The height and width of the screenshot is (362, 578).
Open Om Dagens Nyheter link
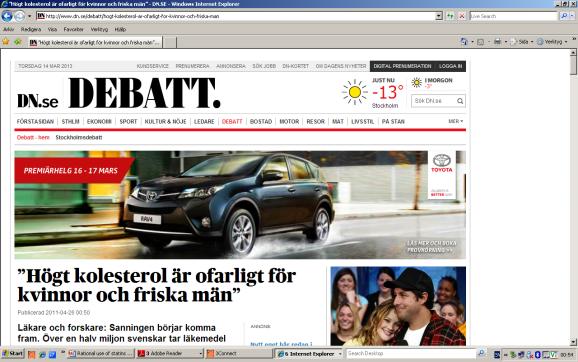(x=341, y=66)
